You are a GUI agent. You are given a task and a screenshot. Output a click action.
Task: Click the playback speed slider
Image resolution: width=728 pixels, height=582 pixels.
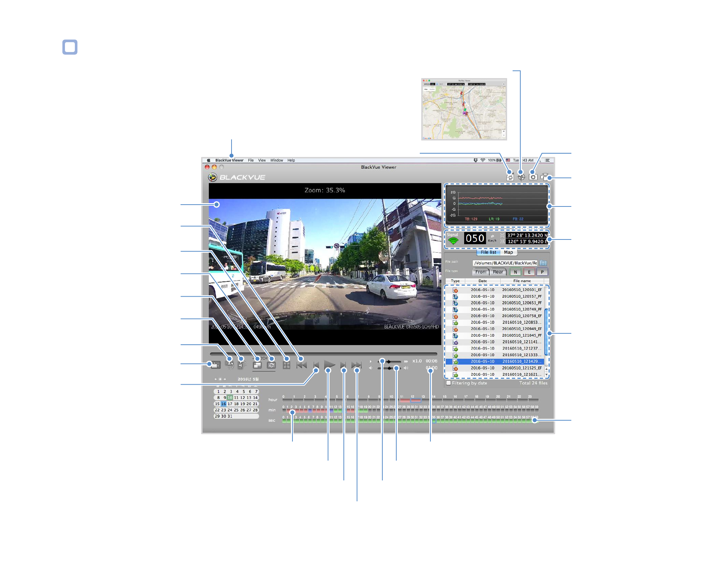[389, 362]
